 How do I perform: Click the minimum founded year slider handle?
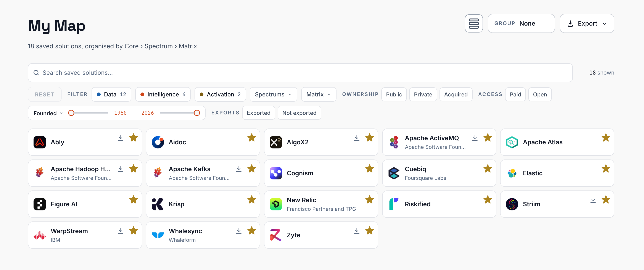[71, 113]
